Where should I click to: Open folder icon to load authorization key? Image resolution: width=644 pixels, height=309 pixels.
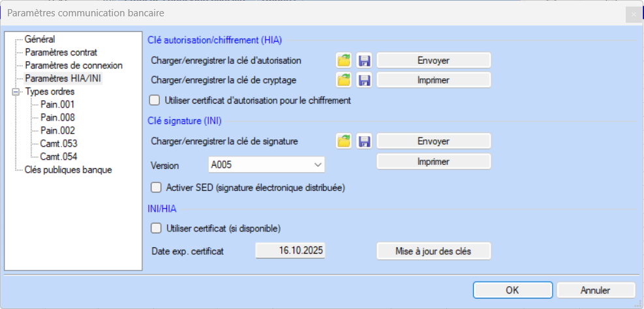coord(344,61)
